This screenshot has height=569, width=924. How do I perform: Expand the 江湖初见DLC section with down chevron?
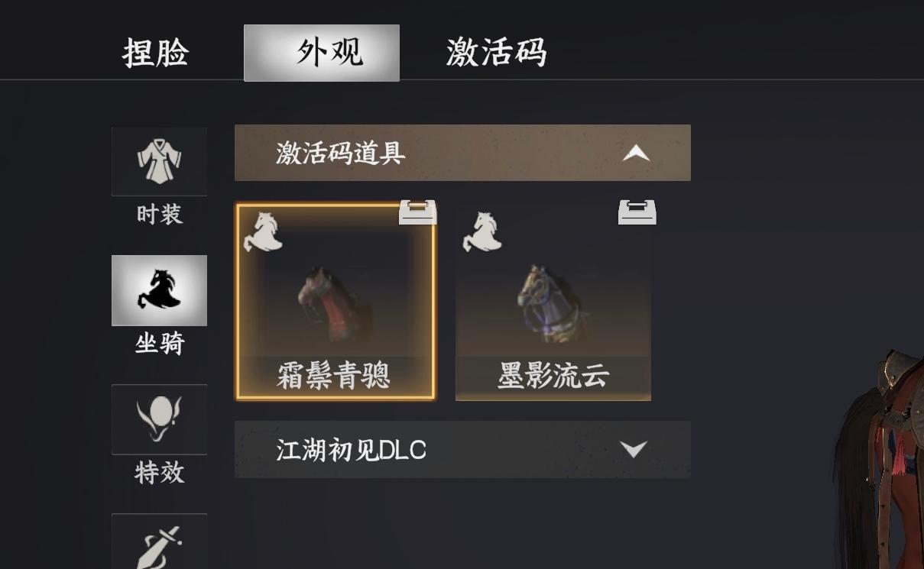(x=634, y=449)
